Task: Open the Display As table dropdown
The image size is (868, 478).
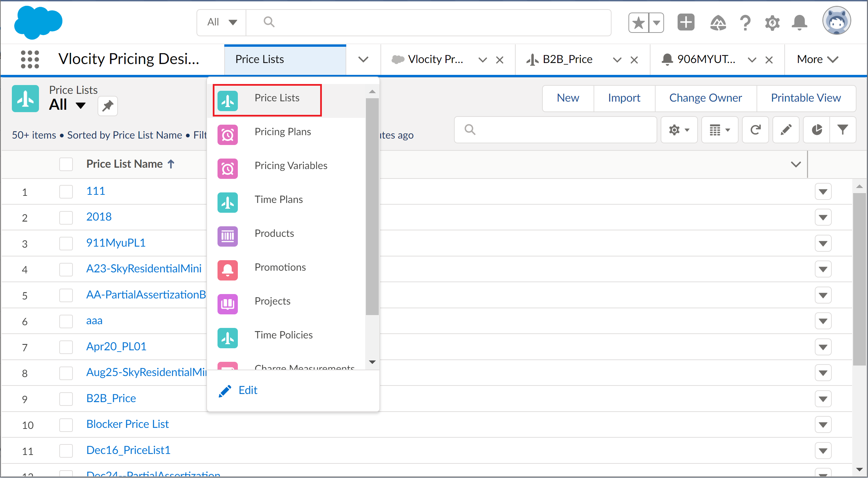Action: tap(720, 130)
